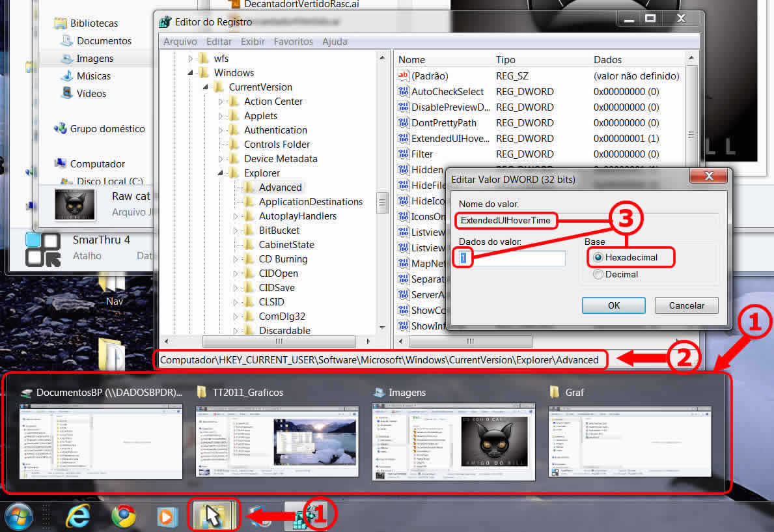
Task: Select the ApplicationDestinations registry key
Action: [x=311, y=202]
